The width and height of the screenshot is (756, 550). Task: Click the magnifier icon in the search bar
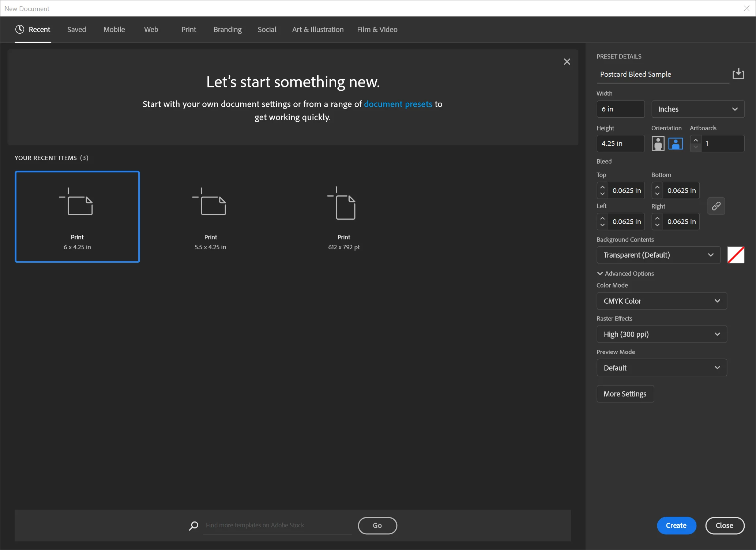point(193,526)
